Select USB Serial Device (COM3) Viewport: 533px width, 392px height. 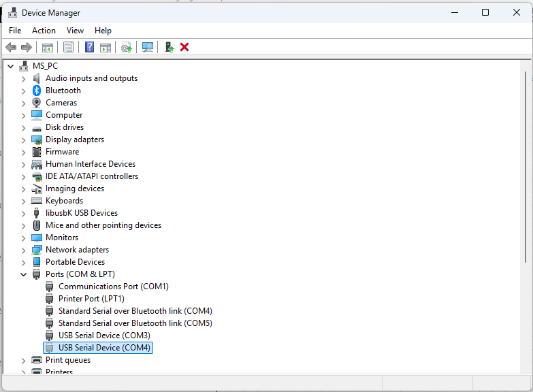pyautogui.click(x=104, y=336)
